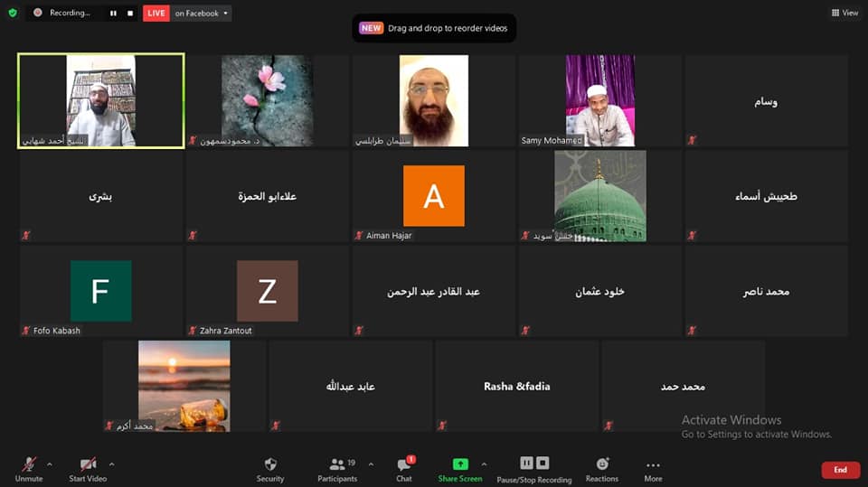
Task: Select the محمد حمد participant tile
Action: (x=684, y=387)
